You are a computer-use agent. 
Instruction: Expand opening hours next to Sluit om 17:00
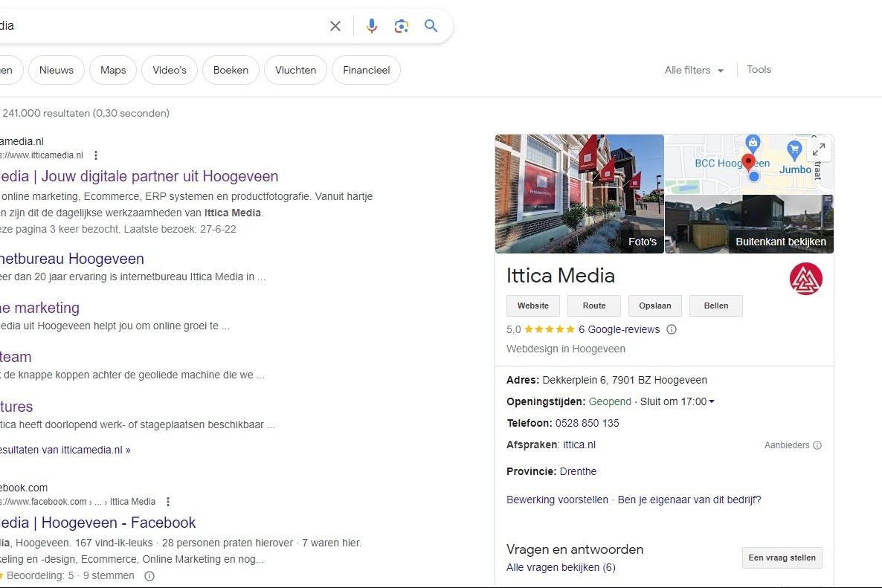[712, 401]
